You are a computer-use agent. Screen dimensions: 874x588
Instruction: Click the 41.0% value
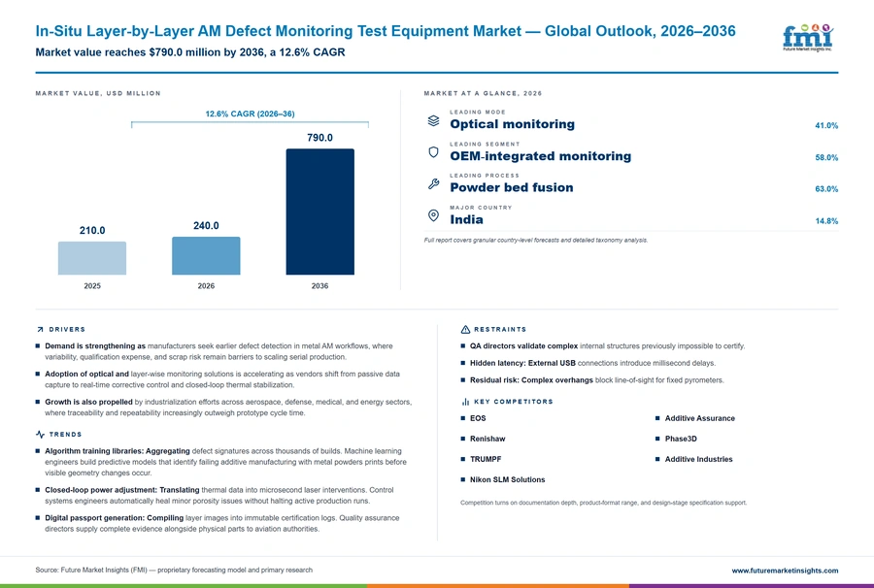(826, 126)
